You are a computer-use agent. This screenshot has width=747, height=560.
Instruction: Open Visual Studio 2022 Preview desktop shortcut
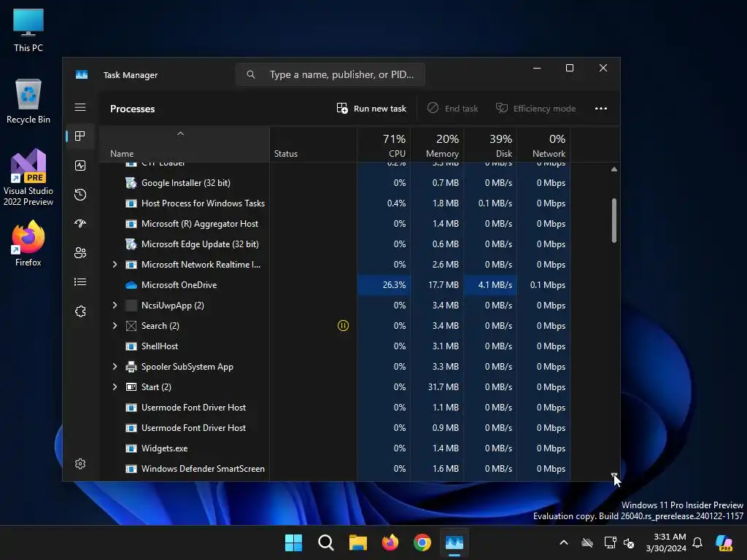pyautogui.click(x=28, y=178)
